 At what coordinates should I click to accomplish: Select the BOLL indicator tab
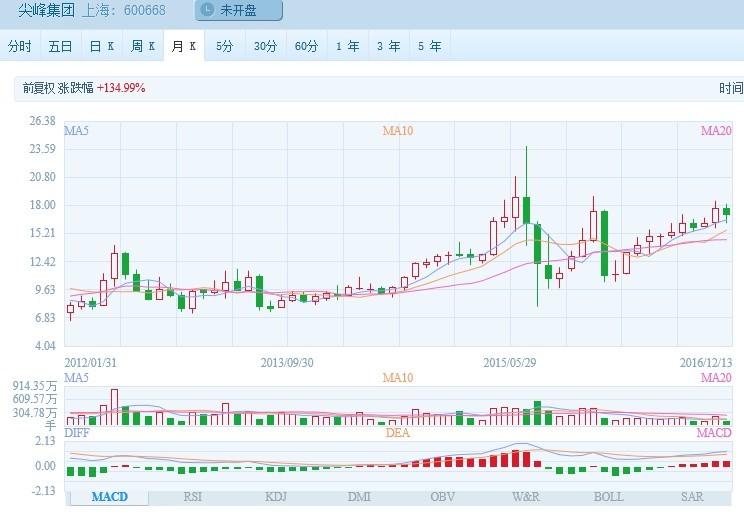(x=609, y=497)
